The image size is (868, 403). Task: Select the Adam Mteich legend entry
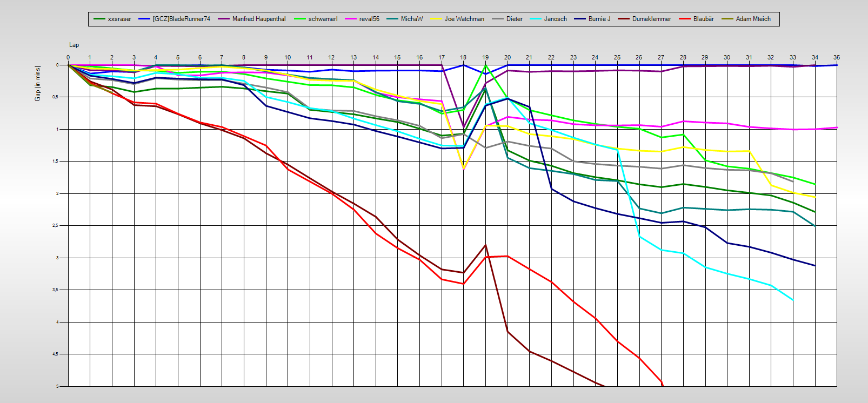click(x=746, y=19)
